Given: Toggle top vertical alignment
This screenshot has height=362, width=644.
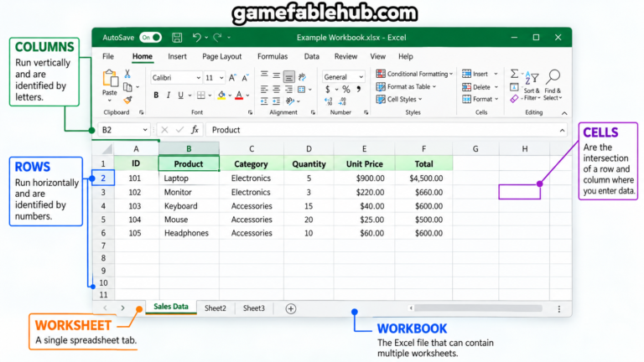Looking at the screenshot, I should [x=264, y=75].
